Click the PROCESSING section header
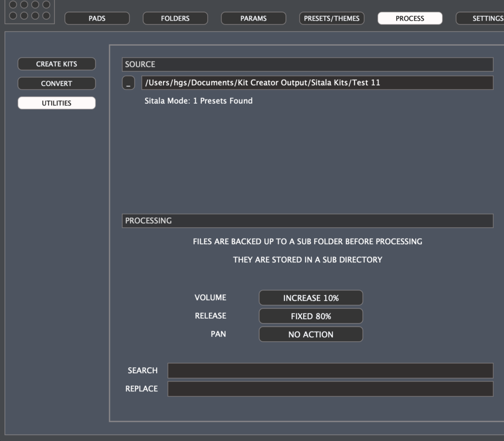 coord(308,221)
